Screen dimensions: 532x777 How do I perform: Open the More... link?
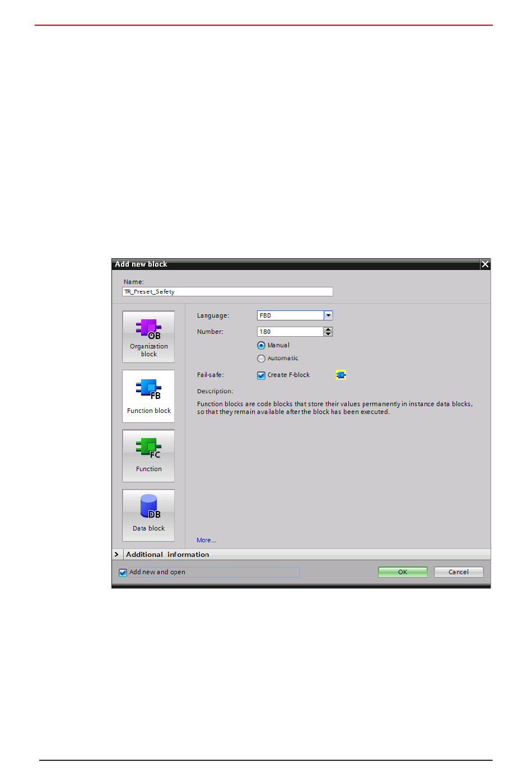[x=206, y=540]
